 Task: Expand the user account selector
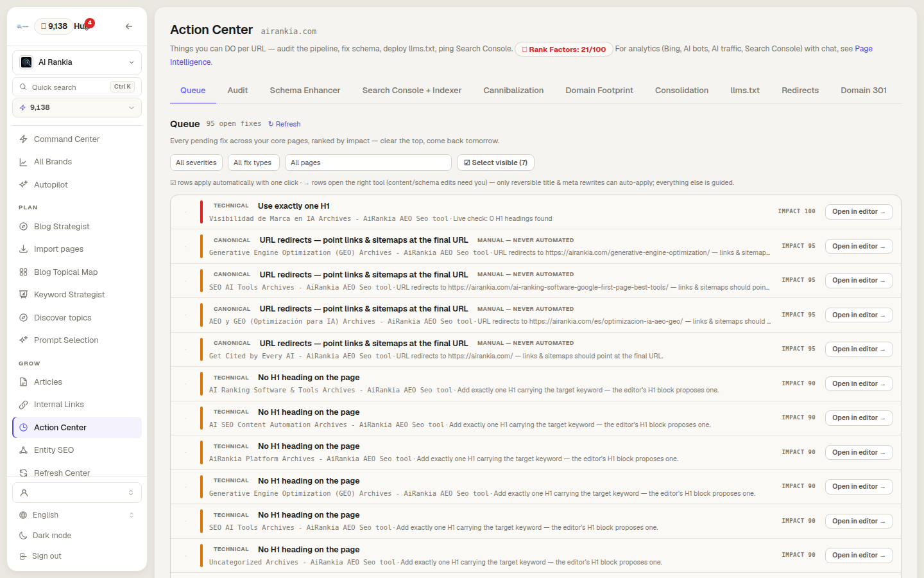[x=77, y=493]
